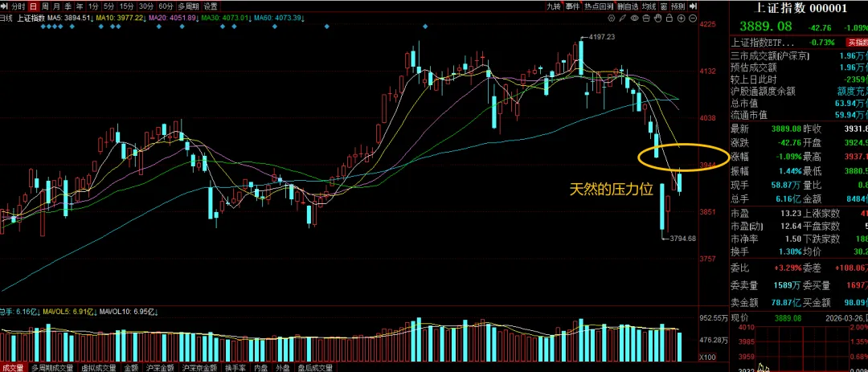
Task: Select the 月 monthly period
Action: [56, 6]
